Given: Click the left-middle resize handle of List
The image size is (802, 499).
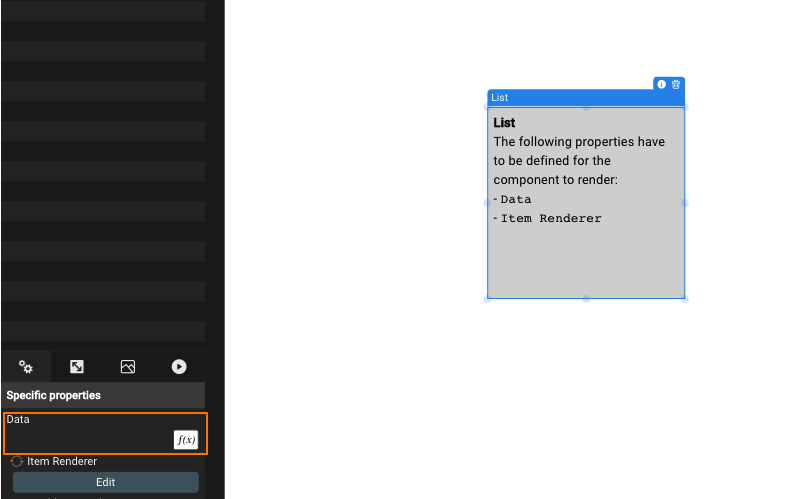Looking at the screenshot, I should (x=488, y=203).
